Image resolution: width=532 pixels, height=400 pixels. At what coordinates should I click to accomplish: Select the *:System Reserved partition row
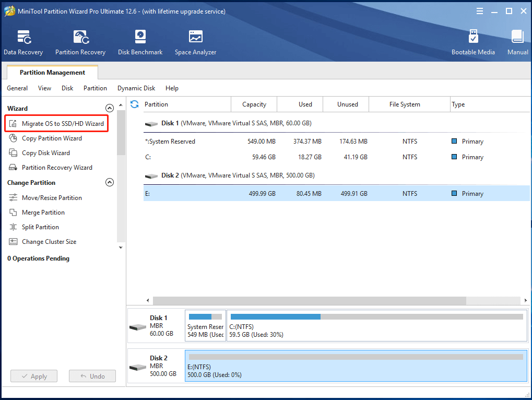point(337,142)
